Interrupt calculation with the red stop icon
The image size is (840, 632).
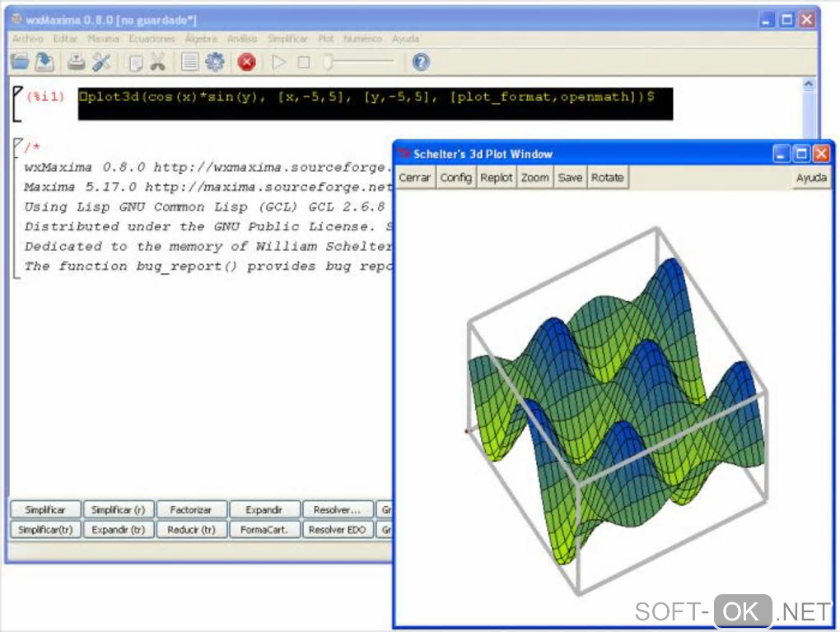(246, 62)
